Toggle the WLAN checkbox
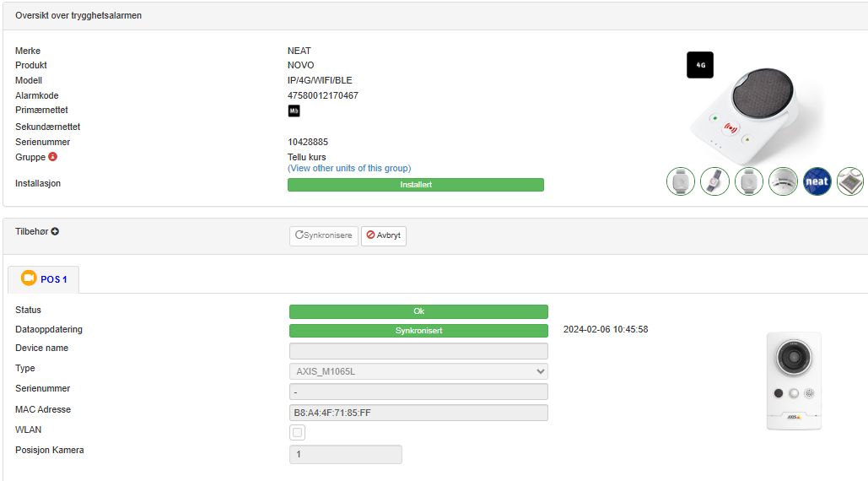The width and height of the screenshot is (868, 481). (297, 433)
